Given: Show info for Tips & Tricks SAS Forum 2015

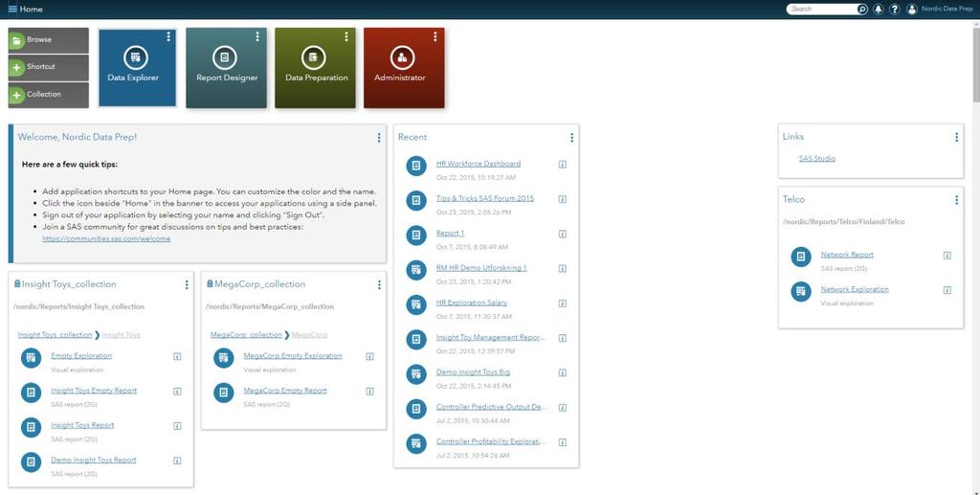Looking at the screenshot, I should coord(563,199).
